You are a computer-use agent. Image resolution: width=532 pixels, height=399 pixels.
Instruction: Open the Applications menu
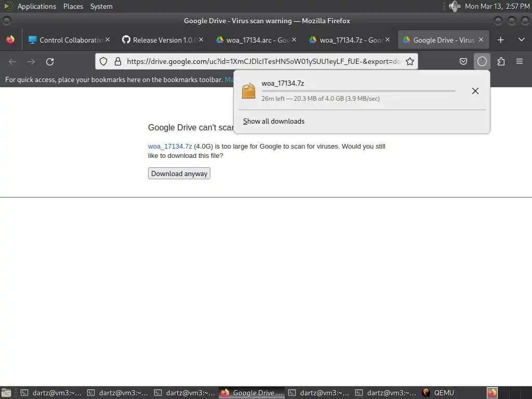37,6
